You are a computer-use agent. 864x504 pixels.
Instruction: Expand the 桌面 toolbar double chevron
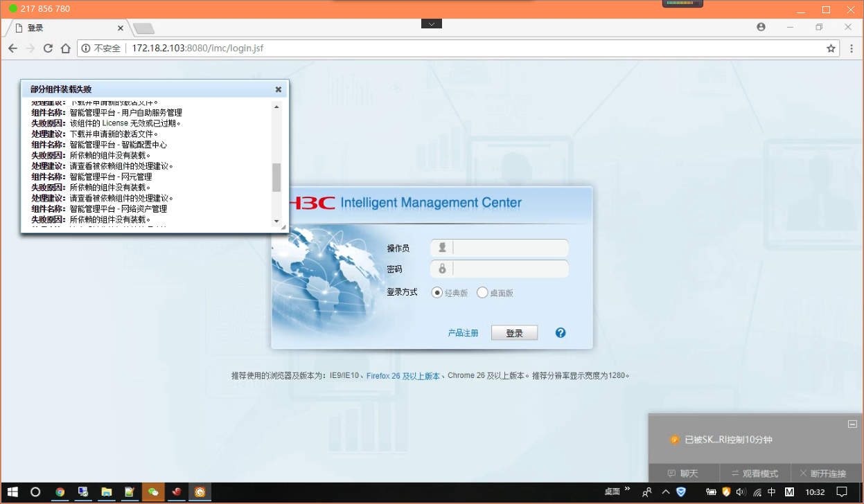click(628, 489)
